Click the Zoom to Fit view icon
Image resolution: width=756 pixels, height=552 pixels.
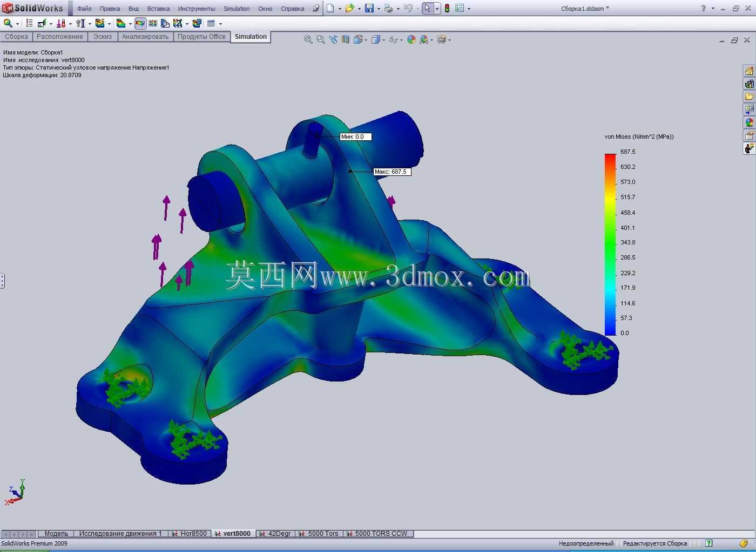pos(308,39)
